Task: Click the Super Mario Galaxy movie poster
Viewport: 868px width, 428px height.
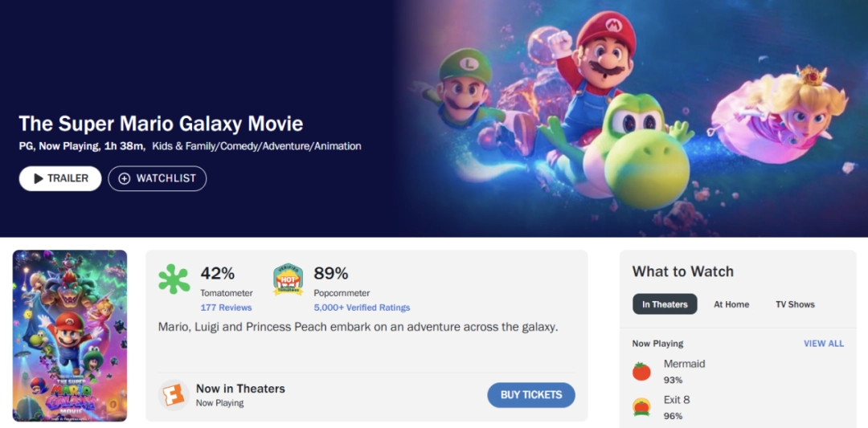Action: pos(70,336)
